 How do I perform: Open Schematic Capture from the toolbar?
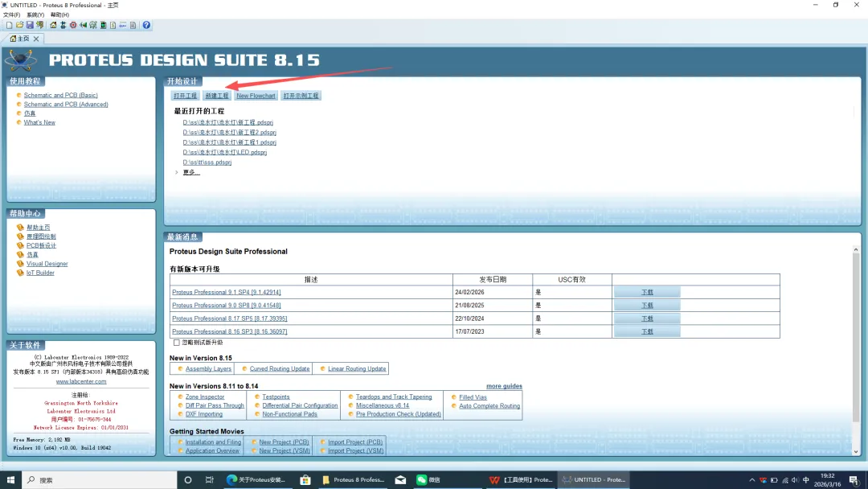click(x=63, y=25)
